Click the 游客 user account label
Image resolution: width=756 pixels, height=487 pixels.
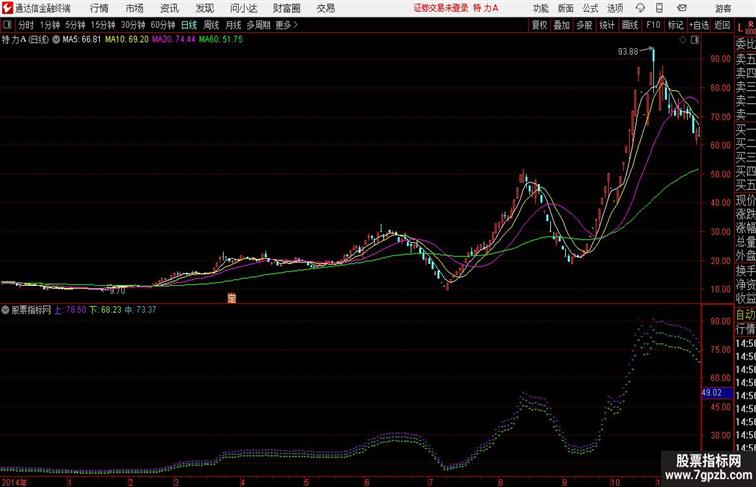(x=723, y=8)
